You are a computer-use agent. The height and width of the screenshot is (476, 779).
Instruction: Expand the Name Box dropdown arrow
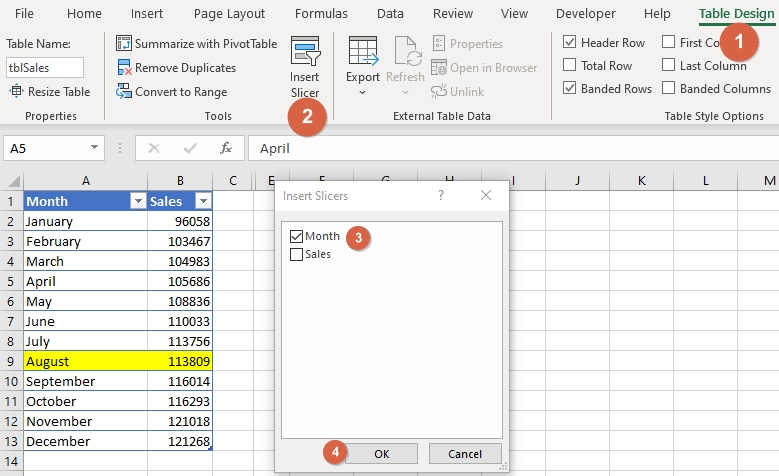pyautogui.click(x=95, y=148)
